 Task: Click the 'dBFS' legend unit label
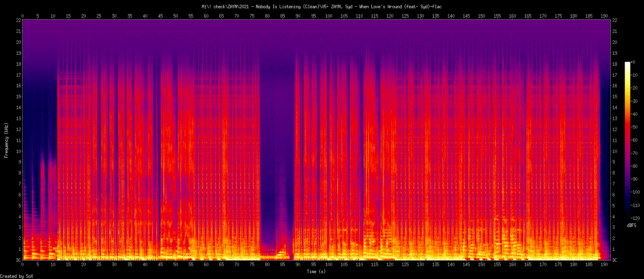[631, 225]
